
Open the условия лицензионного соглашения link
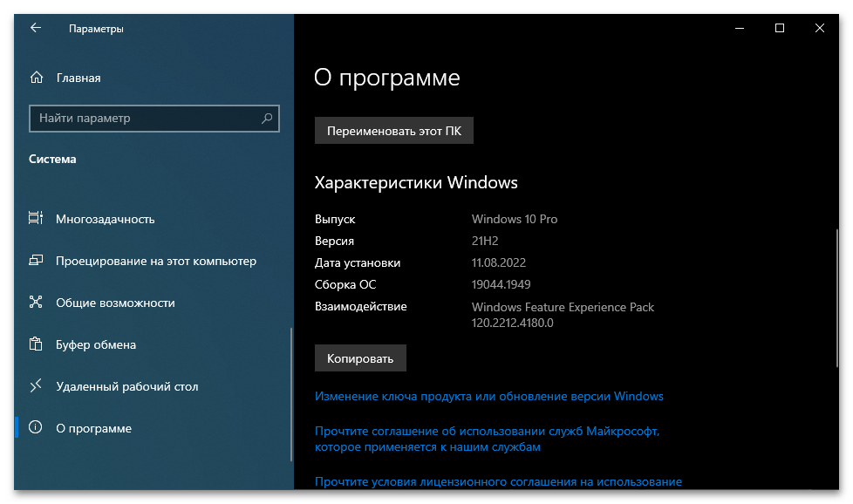click(498, 481)
